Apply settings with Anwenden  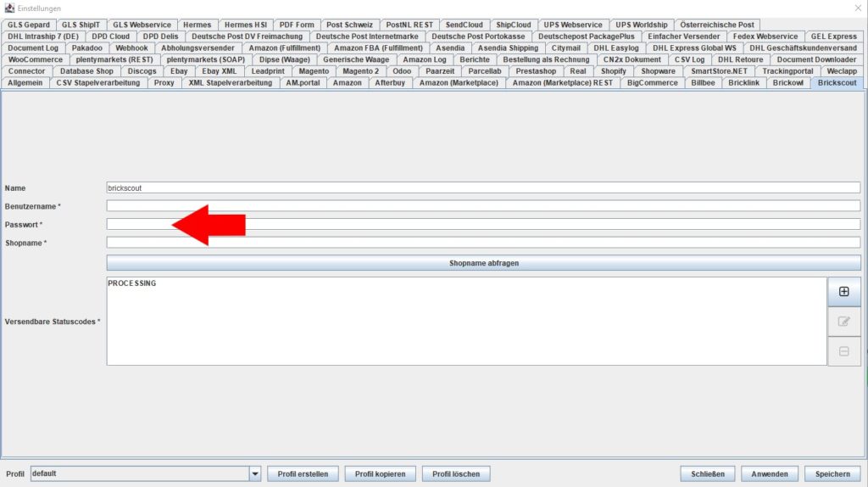[770, 473]
